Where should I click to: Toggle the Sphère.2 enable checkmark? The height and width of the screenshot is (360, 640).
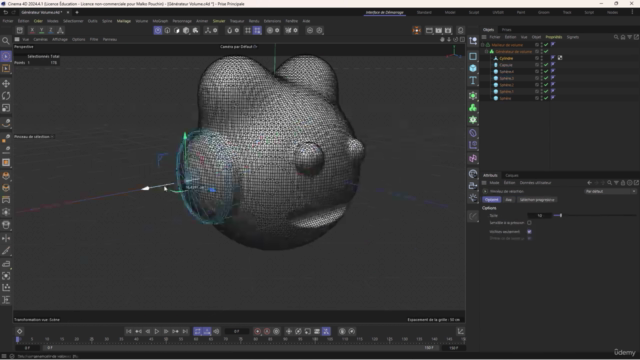[x=546, y=85]
